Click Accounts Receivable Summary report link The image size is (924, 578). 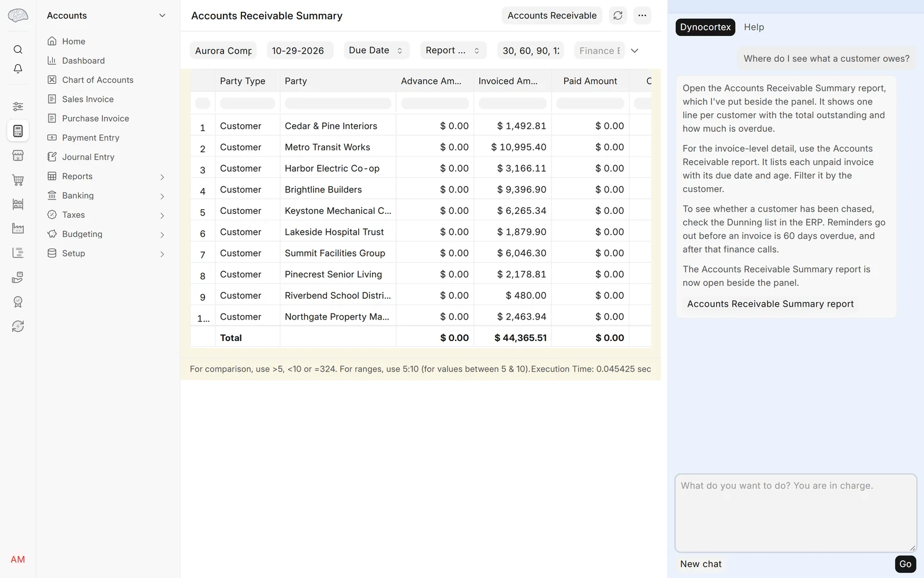pyautogui.click(x=770, y=304)
